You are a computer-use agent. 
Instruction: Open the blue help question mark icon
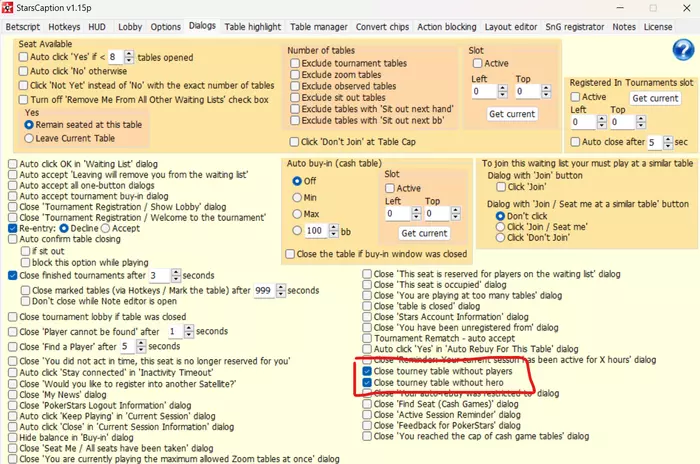pyautogui.click(x=683, y=50)
